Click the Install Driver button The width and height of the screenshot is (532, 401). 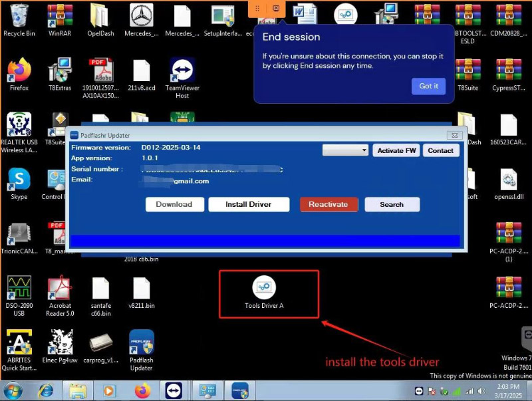coord(249,204)
